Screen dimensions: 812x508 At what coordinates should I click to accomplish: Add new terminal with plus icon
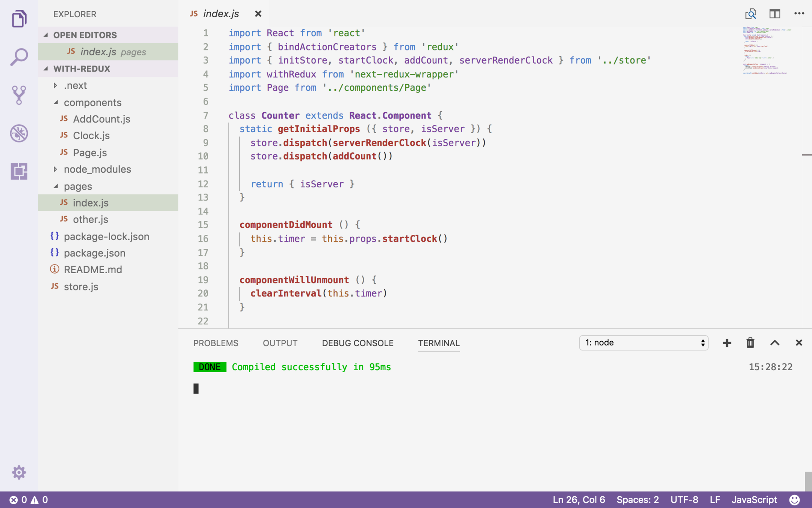[x=727, y=343]
